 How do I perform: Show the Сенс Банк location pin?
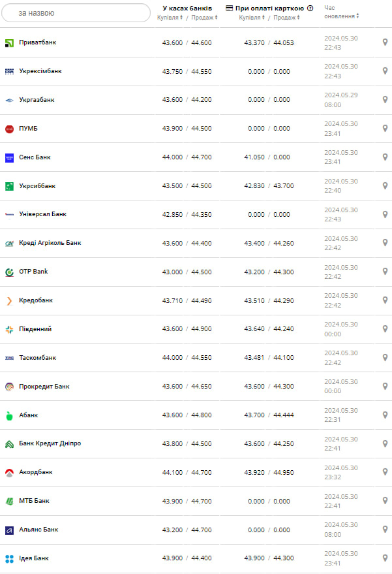pyautogui.click(x=385, y=157)
